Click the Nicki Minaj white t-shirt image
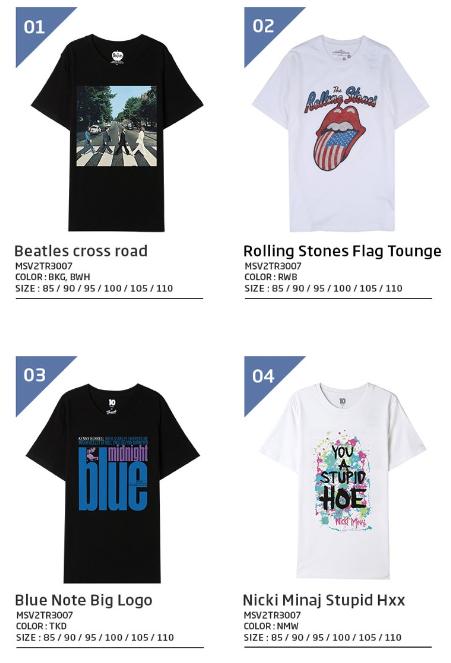 click(343, 480)
